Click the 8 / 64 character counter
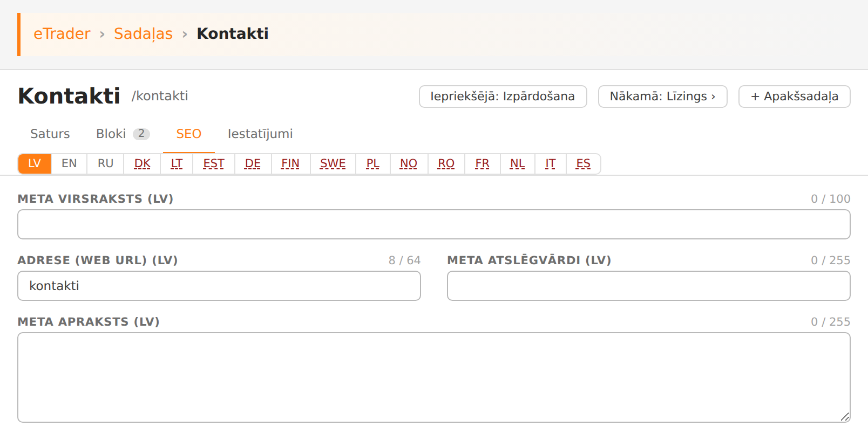Viewport: 868px width, 440px height. [x=404, y=260]
